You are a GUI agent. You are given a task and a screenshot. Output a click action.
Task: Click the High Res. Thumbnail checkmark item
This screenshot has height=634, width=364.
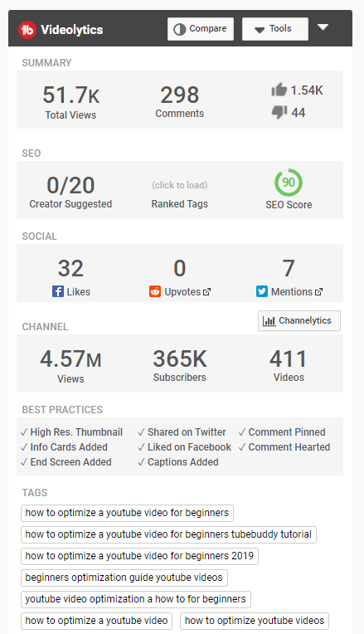click(71, 432)
